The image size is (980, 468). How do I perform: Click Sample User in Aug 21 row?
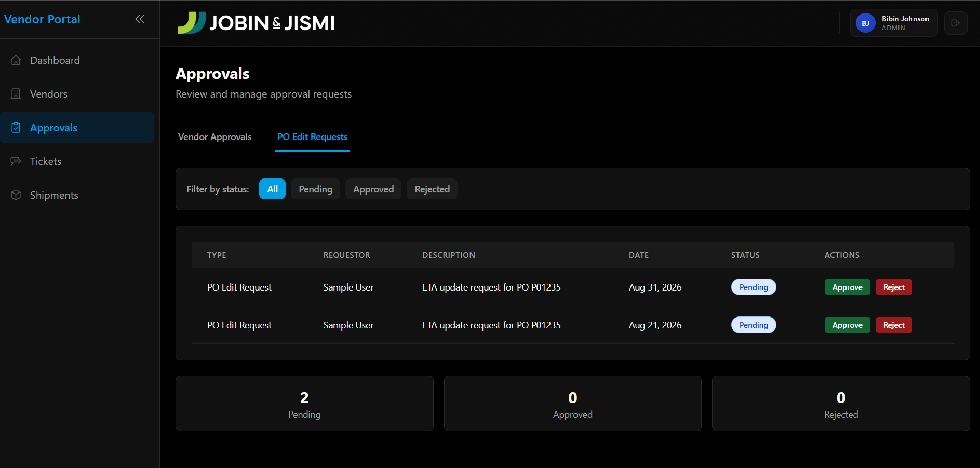pyautogui.click(x=348, y=325)
